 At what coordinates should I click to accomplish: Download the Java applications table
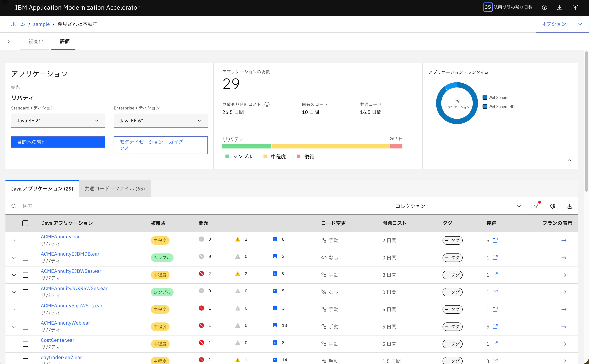pos(569,206)
